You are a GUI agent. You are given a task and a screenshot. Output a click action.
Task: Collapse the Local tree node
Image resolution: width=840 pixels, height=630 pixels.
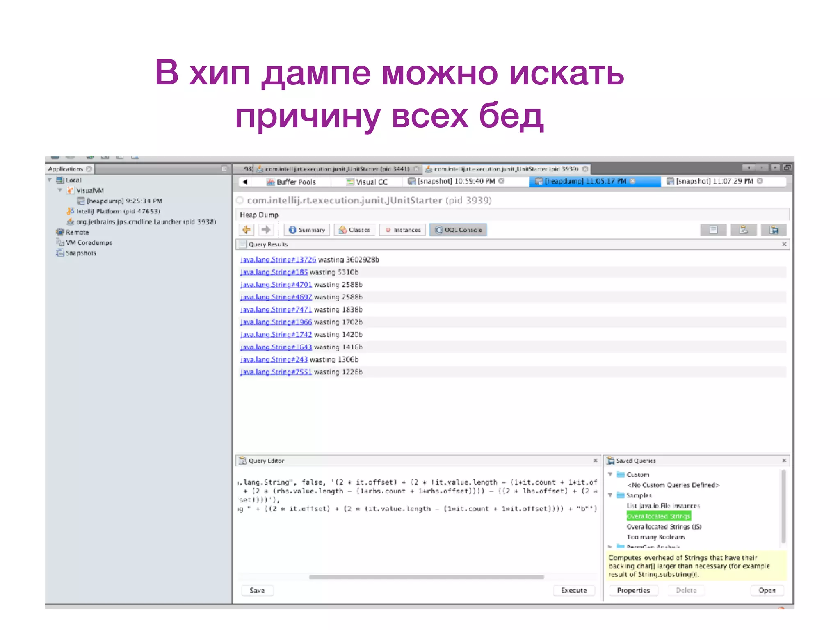point(50,180)
